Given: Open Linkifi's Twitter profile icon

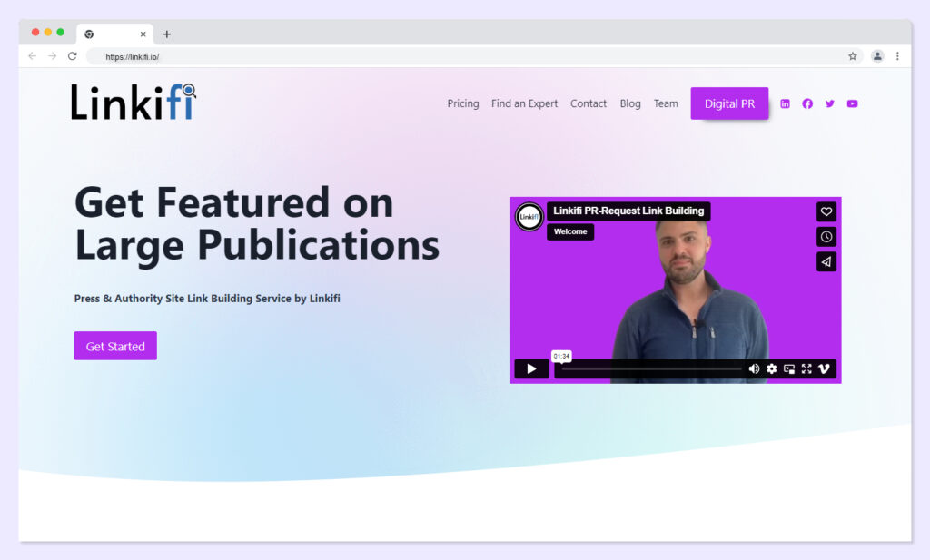Looking at the screenshot, I should point(830,103).
